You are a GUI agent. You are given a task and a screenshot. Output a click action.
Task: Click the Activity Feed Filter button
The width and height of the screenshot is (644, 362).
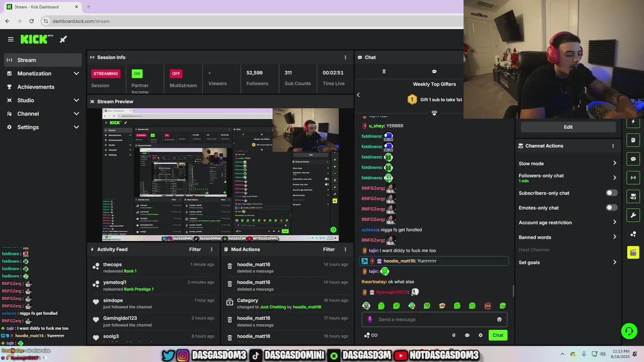(x=195, y=249)
